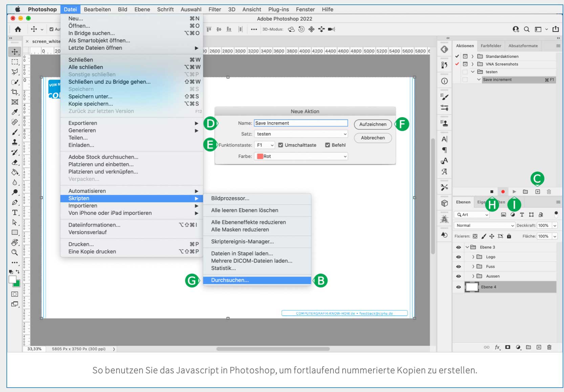Open the Farbe dropdown showing Rot
Image resolution: width=564 pixels, height=392 pixels.
301,156
